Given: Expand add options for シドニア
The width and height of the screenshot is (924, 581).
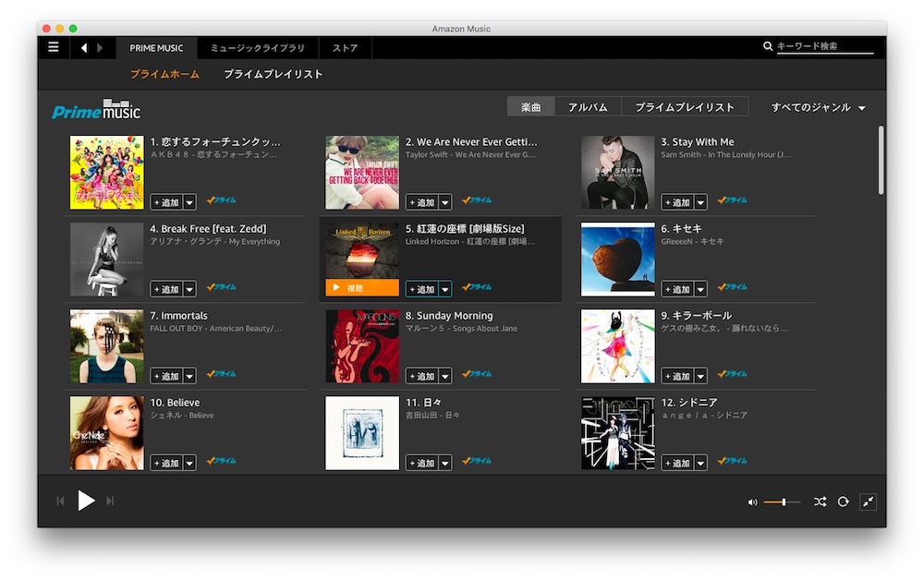Looking at the screenshot, I should [x=700, y=463].
